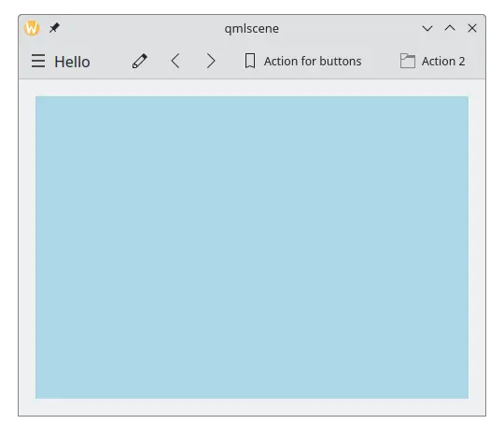The width and height of the screenshot is (504, 438).
Task: Click the light blue rectangle
Action: [x=252, y=247]
